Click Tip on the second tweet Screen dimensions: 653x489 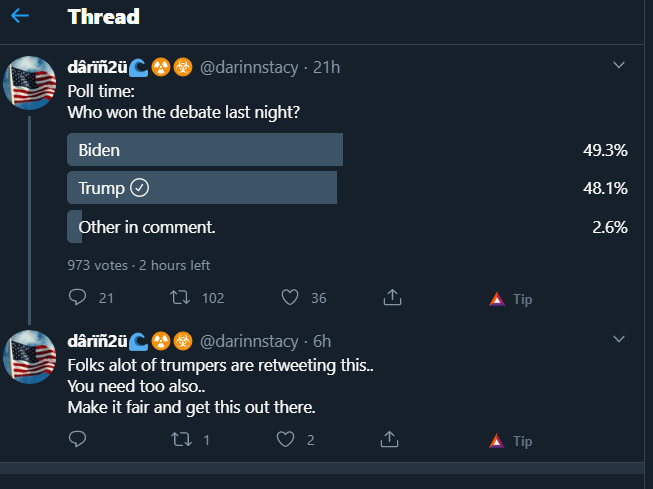tap(511, 441)
